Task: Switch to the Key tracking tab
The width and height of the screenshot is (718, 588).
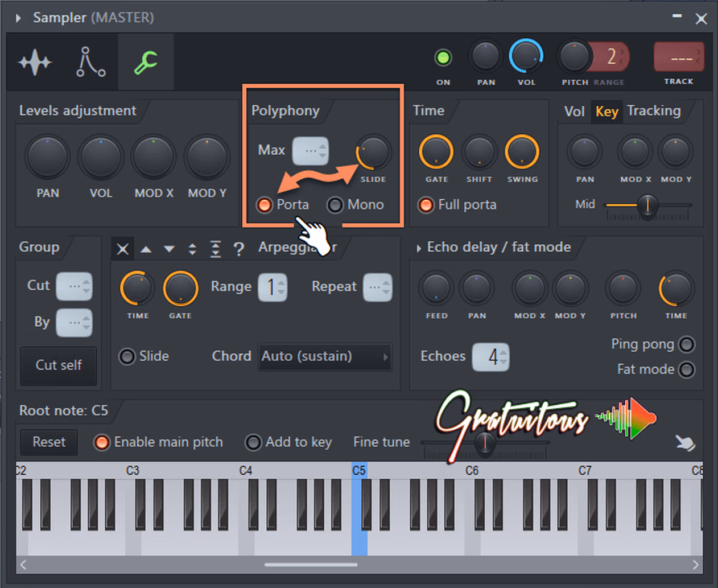Action: click(606, 112)
